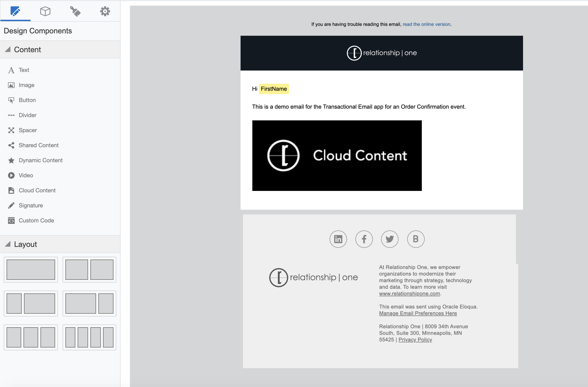Click the read the online version link

(x=427, y=24)
